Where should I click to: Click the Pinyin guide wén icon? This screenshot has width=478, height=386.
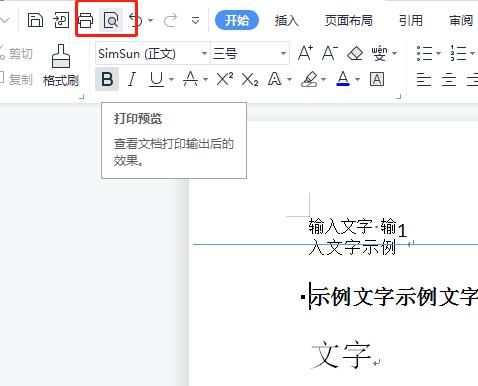click(x=379, y=53)
